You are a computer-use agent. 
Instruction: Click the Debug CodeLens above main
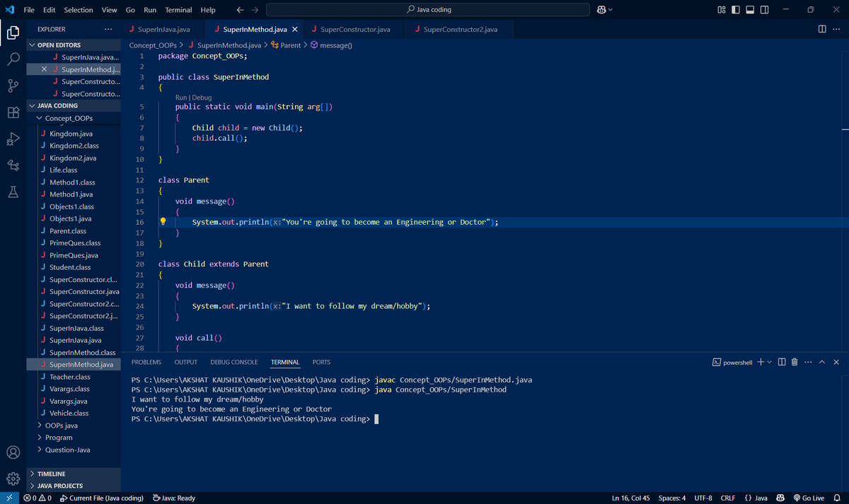coord(202,98)
